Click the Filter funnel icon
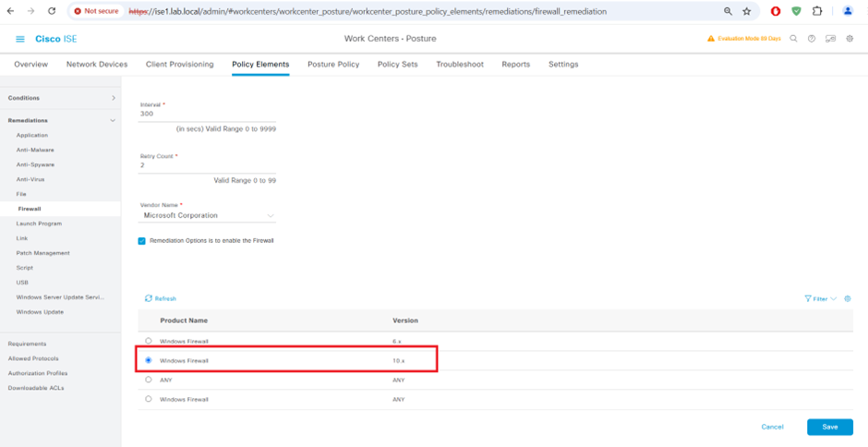Screen dimensions: 868x447 click(x=808, y=298)
